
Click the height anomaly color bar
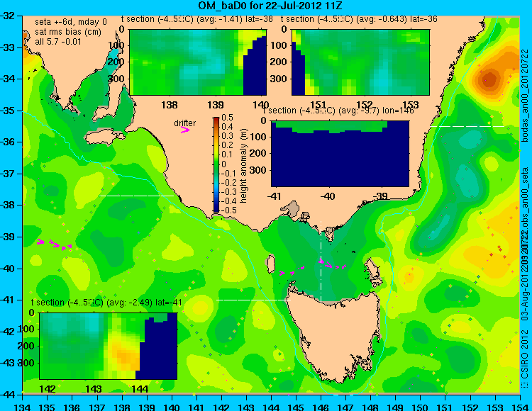tap(216, 164)
